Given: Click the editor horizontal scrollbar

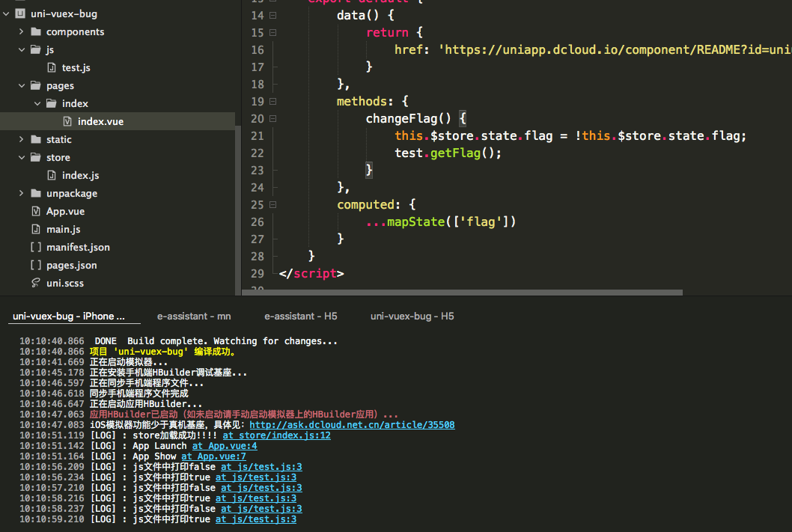Looking at the screenshot, I should tap(462, 293).
